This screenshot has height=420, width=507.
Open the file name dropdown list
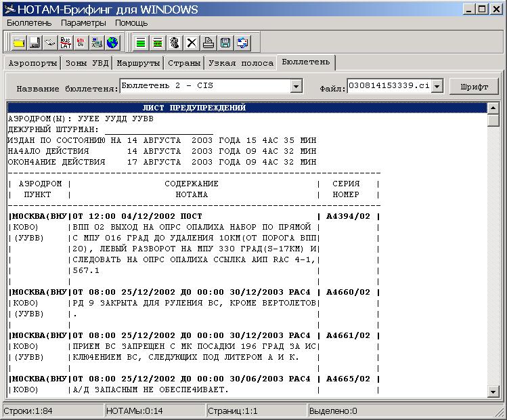(437, 86)
